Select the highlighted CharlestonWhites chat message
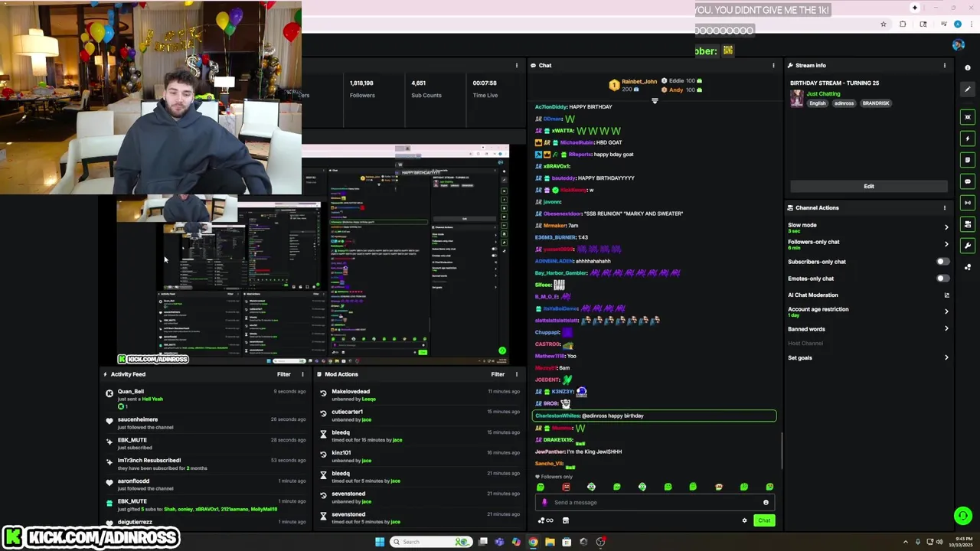 [x=654, y=416]
